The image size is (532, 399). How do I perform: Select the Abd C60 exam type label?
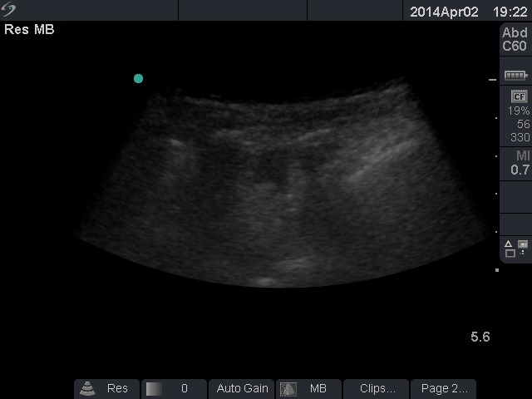(515, 39)
